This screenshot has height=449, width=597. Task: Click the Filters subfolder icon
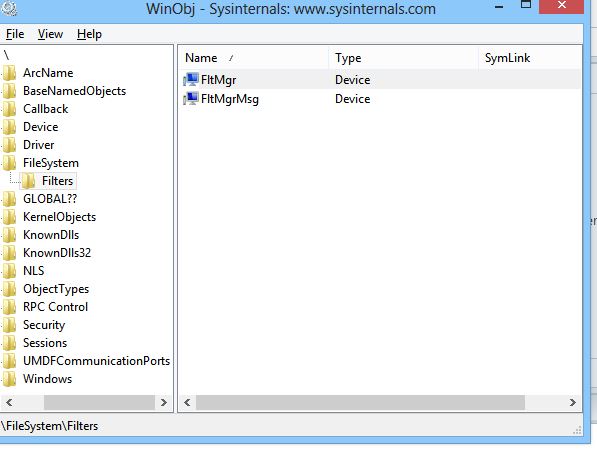click(28, 181)
